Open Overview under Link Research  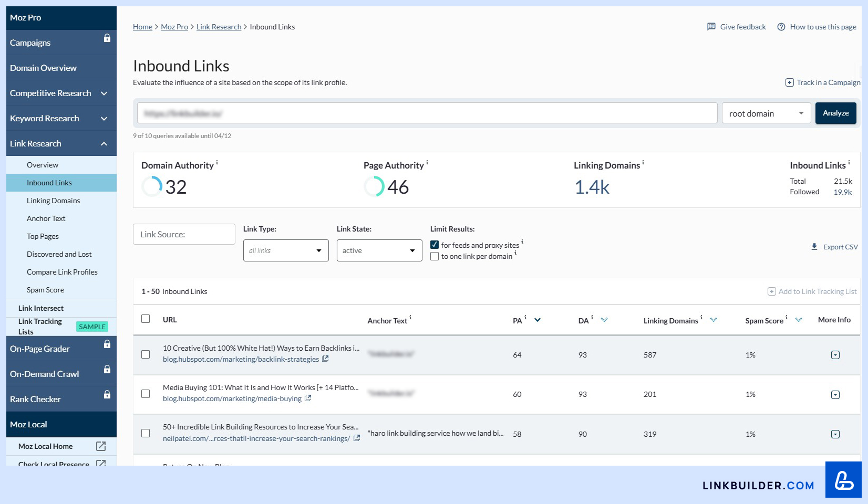[43, 165]
